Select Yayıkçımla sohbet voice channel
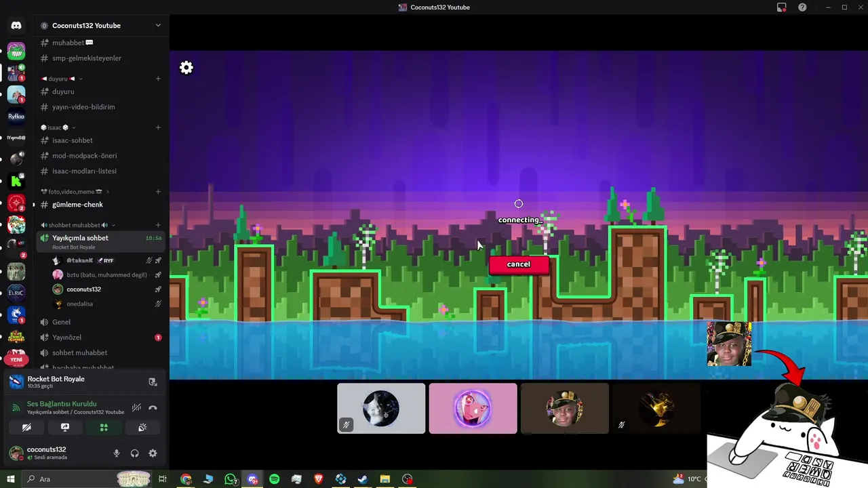This screenshot has width=868, height=488. tap(101, 241)
